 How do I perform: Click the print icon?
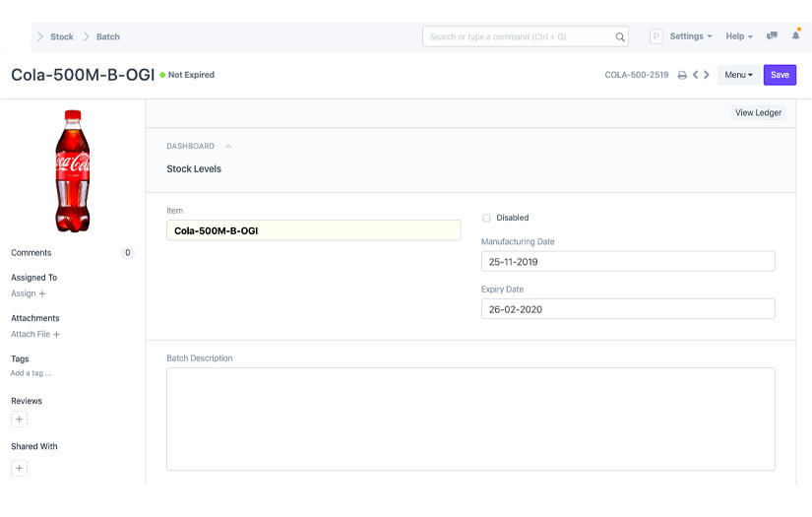coord(682,75)
